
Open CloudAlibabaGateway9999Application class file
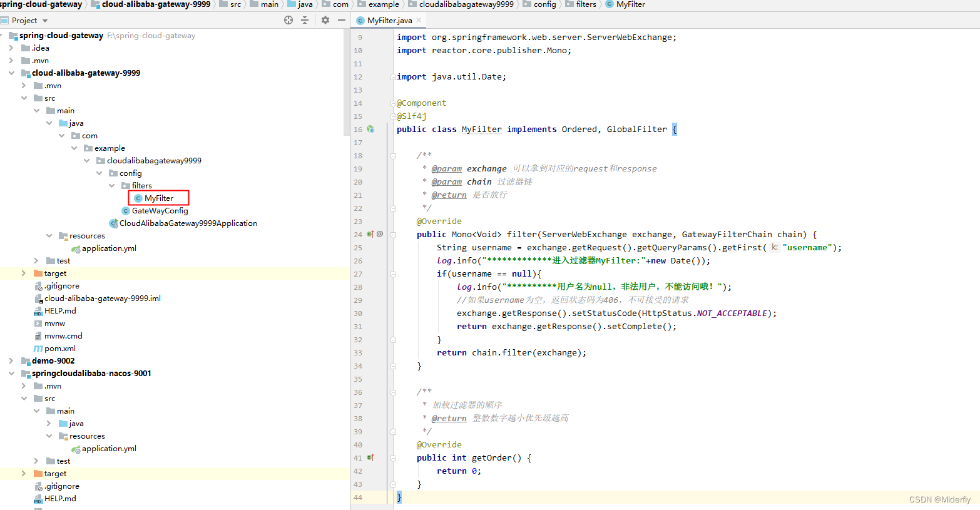pos(188,223)
